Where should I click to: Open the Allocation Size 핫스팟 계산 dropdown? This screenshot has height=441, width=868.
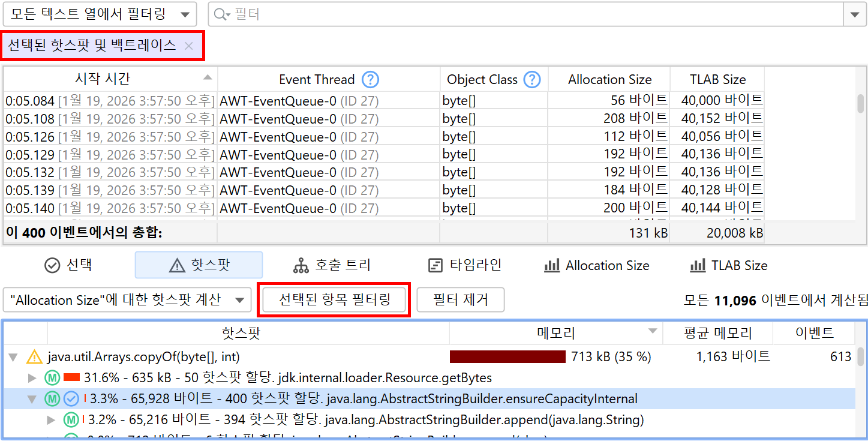point(127,300)
